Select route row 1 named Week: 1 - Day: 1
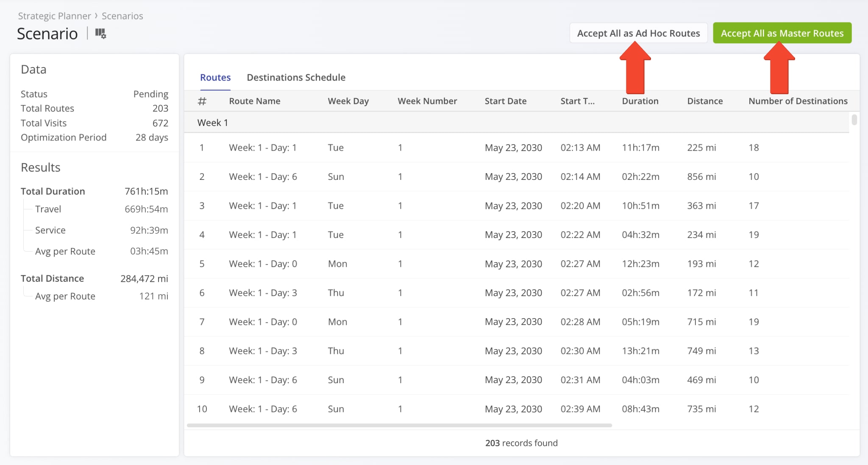Image resolution: width=868 pixels, height=465 pixels. pyautogui.click(x=517, y=148)
